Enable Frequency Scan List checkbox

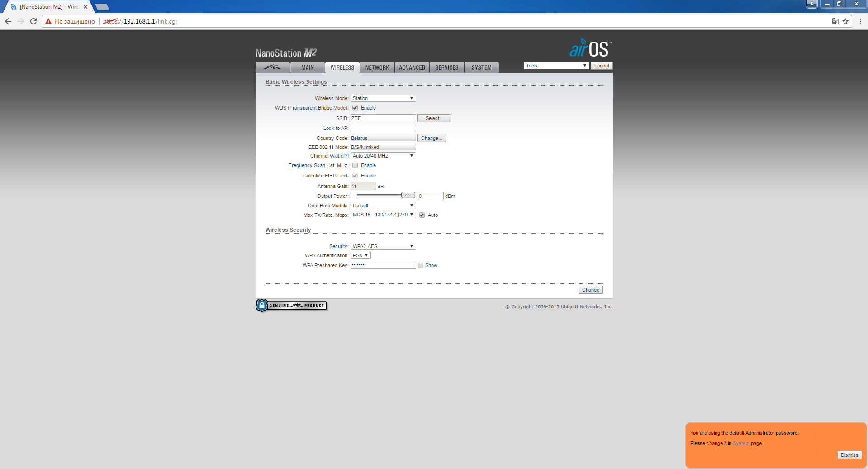click(x=355, y=165)
